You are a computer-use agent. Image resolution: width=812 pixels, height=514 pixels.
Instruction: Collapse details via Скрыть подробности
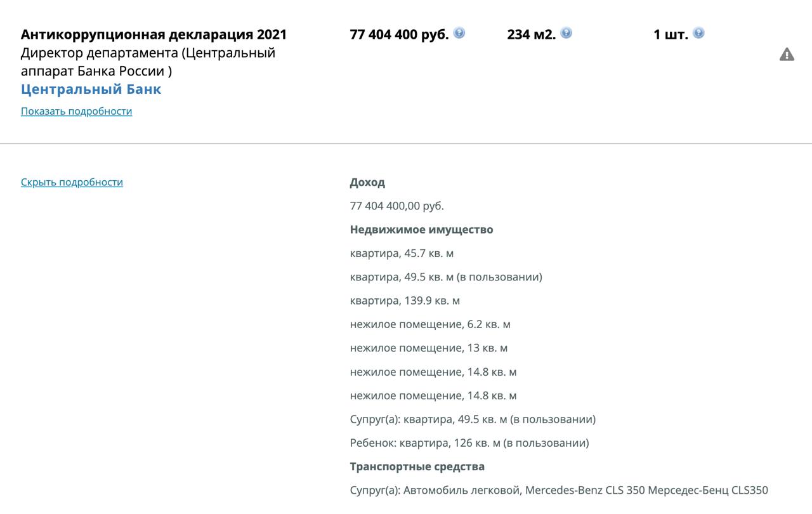[72, 182]
